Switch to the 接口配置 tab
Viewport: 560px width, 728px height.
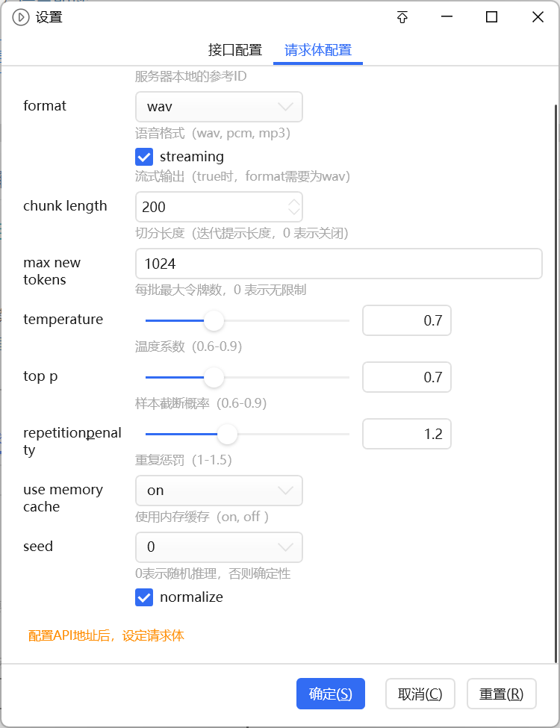pos(235,50)
